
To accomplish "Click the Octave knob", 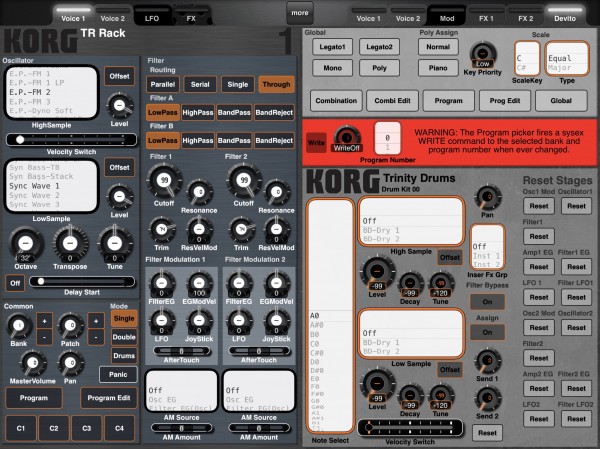I will click(x=26, y=243).
